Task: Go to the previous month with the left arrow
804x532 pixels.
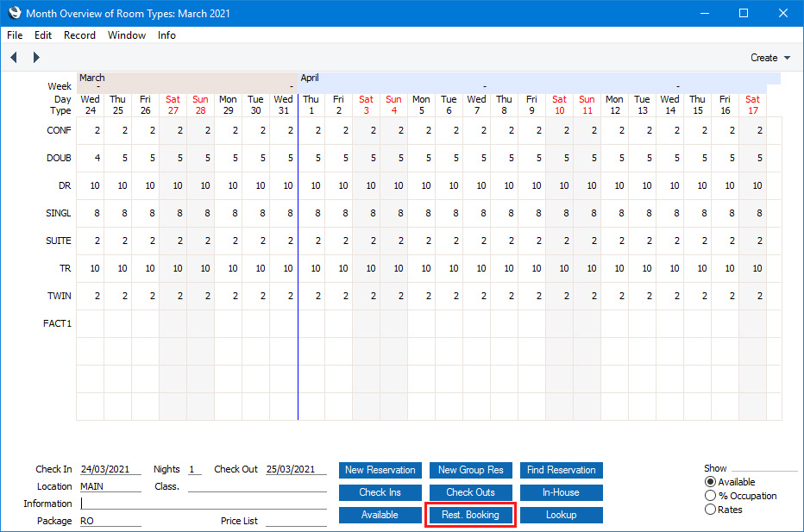Action: (x=14, y=58)
